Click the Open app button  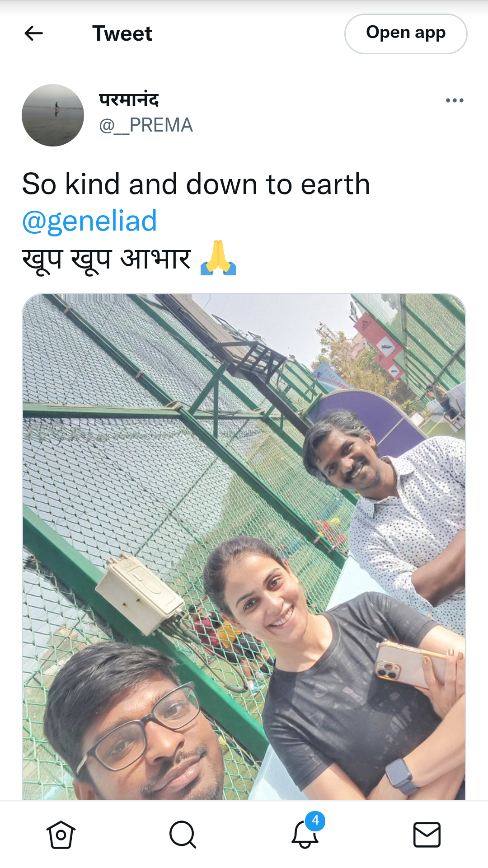(406, 34)
